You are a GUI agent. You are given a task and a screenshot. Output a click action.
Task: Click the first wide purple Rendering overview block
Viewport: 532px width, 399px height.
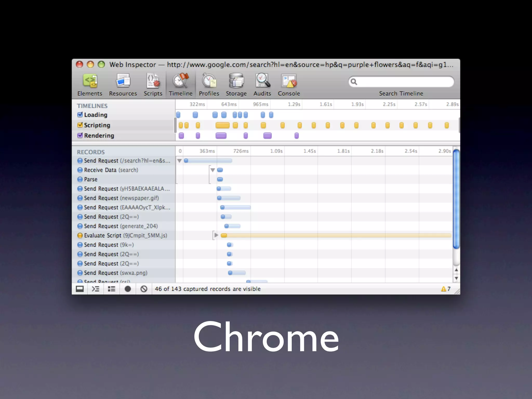pyautogui.click(x=221, y=136)
